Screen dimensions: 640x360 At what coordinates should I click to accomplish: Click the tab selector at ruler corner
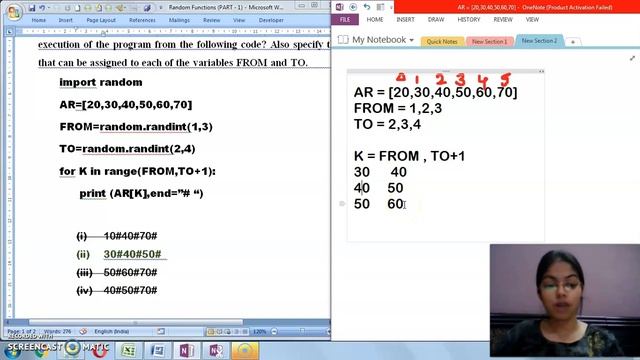pos(10,31)
